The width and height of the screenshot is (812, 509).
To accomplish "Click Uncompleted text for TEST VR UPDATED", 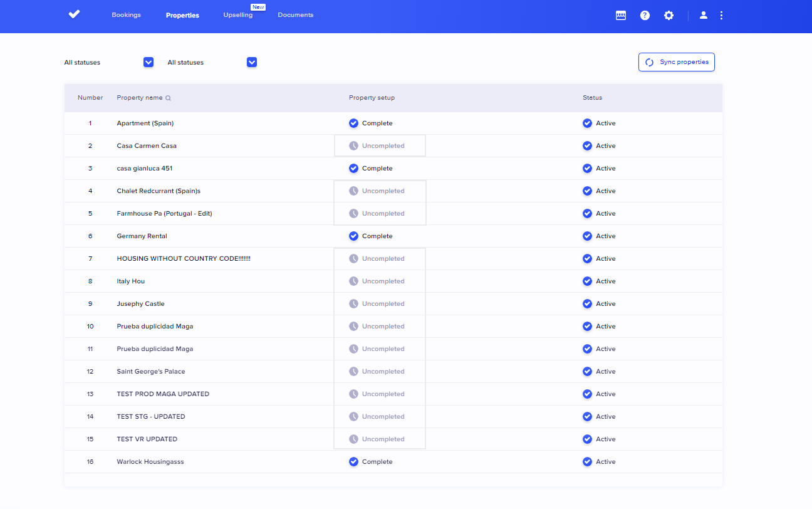I will 383,439.
